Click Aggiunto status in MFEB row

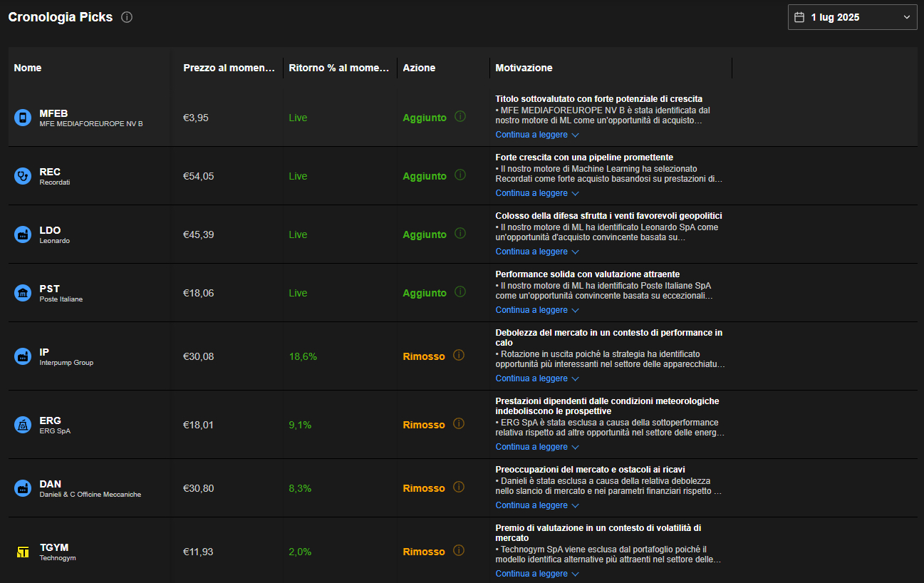pos(425,118)
